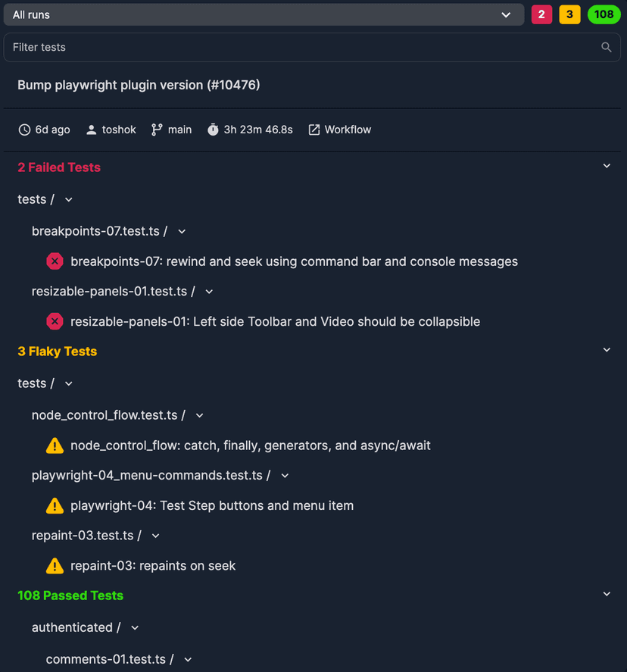The width and height of the screenshot is (627, 672).
Task: Click the warning icon beside repaint-03 test
Action: (x=55, y=565)
